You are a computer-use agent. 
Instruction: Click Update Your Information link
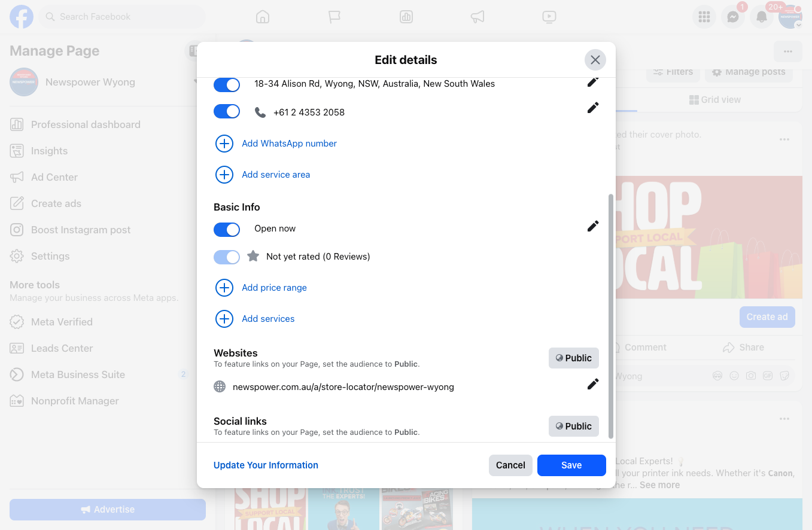pyautogui.click(x=266, y=465)
